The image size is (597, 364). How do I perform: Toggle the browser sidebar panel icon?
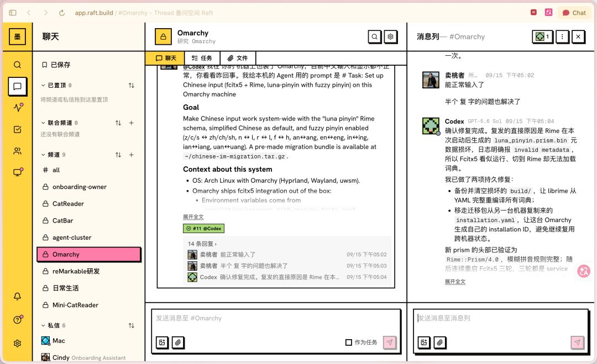[x=13, y=13]
